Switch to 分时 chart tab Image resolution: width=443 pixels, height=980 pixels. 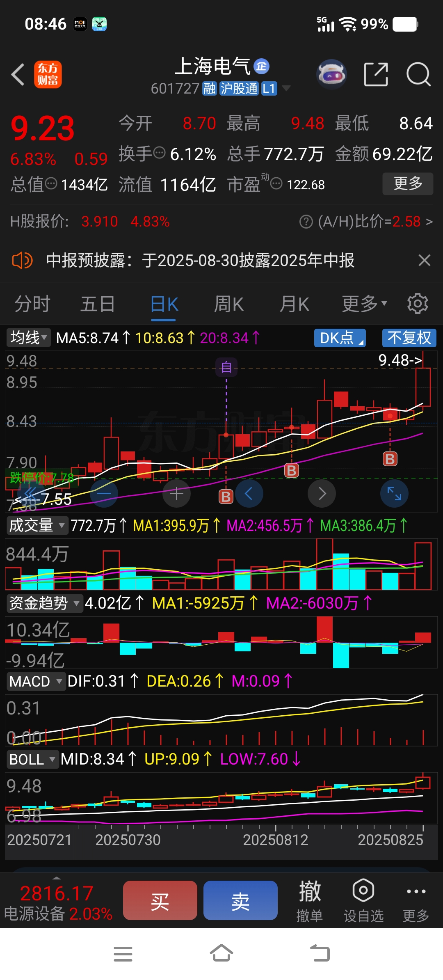[32, 305]
